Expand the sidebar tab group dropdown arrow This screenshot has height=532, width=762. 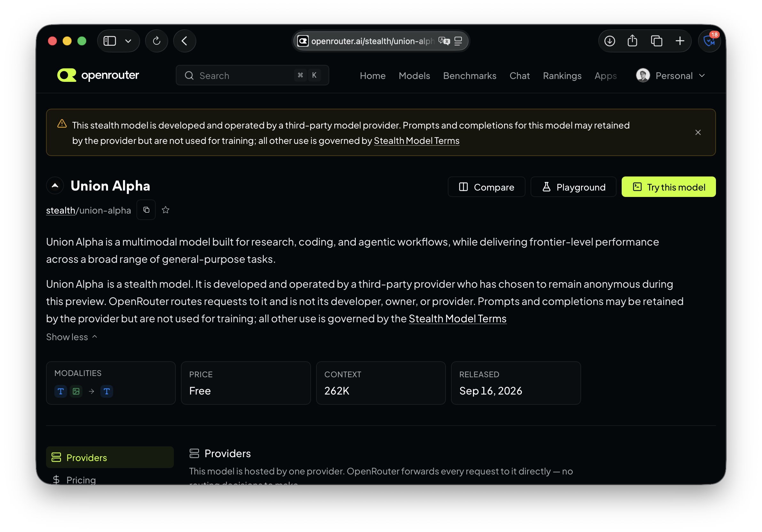128,41
